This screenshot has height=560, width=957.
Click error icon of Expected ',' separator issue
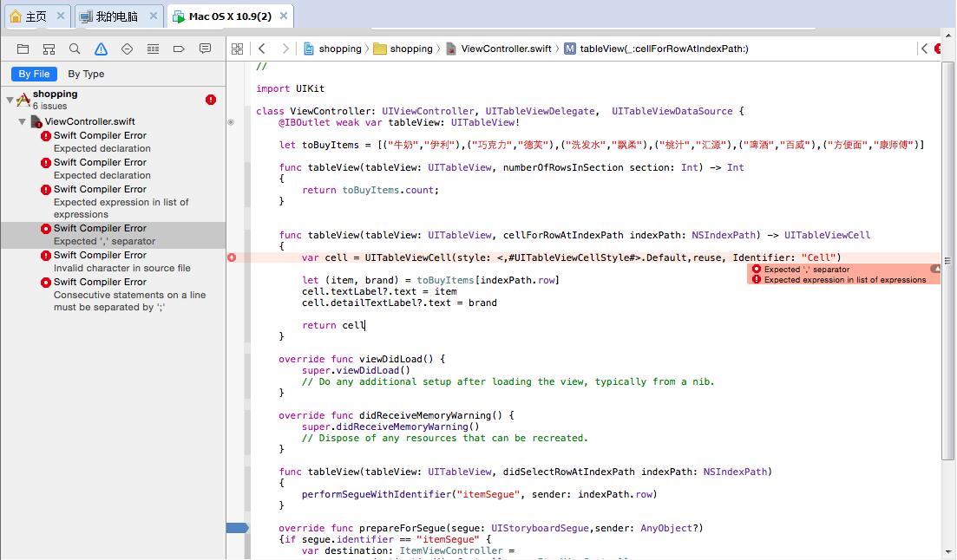(x=46, y=229)
